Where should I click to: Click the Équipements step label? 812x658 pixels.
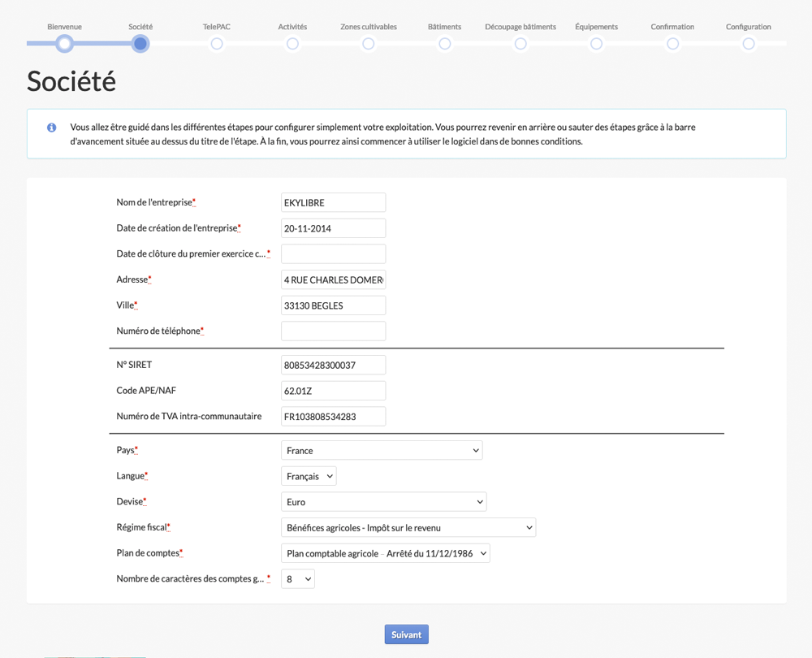click(597, 27)
